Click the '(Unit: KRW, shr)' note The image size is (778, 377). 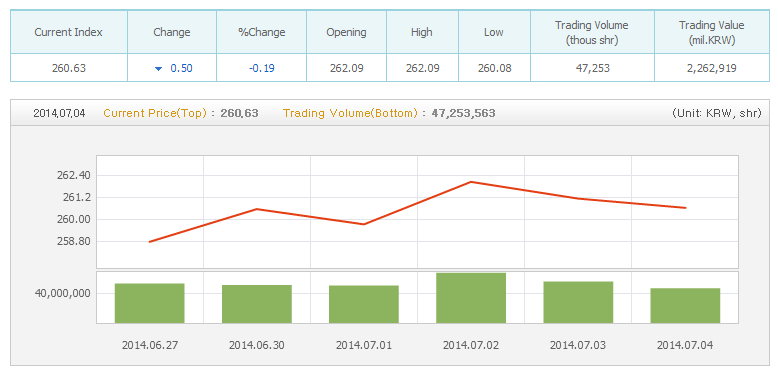coord(716,113)
